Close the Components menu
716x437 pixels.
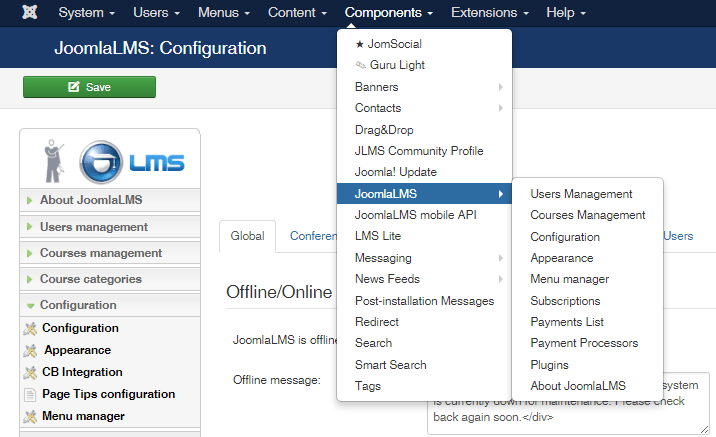[389, 12]
